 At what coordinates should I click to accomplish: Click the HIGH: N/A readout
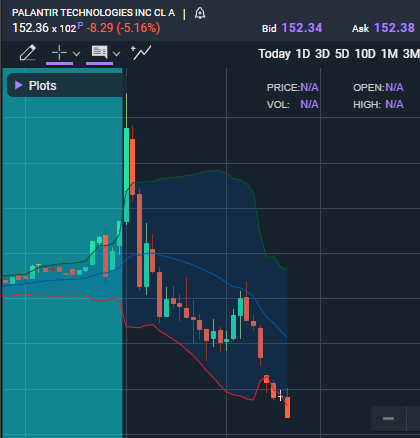click(378, 104)
